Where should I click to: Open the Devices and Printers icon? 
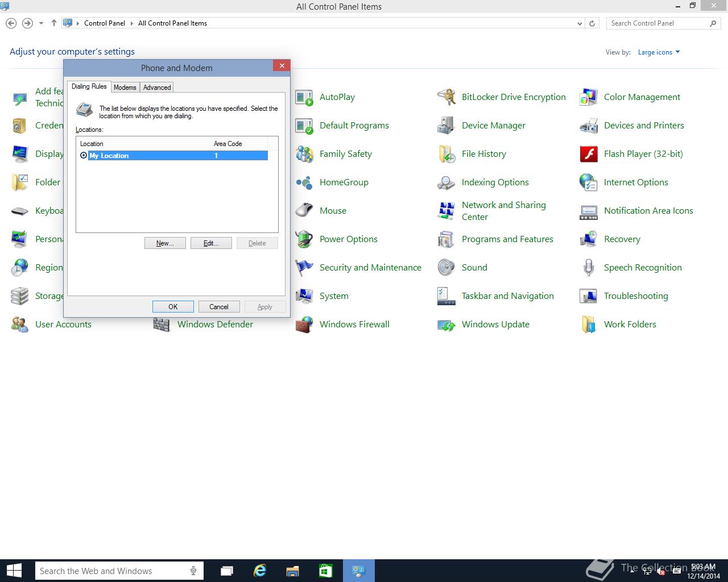(x=589, y=126)
